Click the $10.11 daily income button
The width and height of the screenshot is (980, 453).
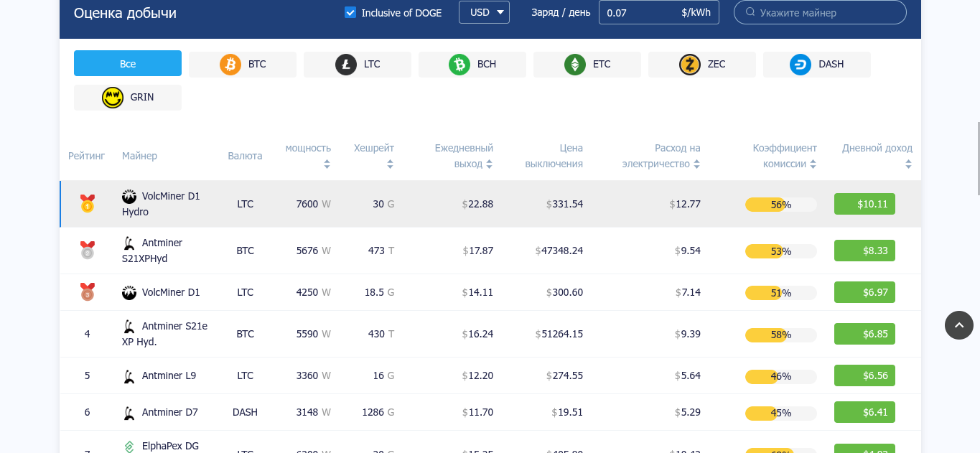pyautogui.click(x=864, y=204)
